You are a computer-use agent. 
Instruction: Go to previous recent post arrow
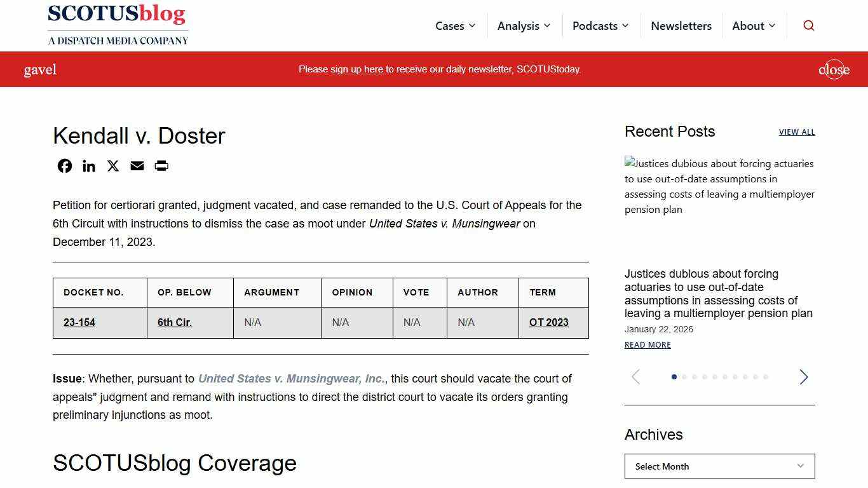pyautogui.click(x=635, y=377)
